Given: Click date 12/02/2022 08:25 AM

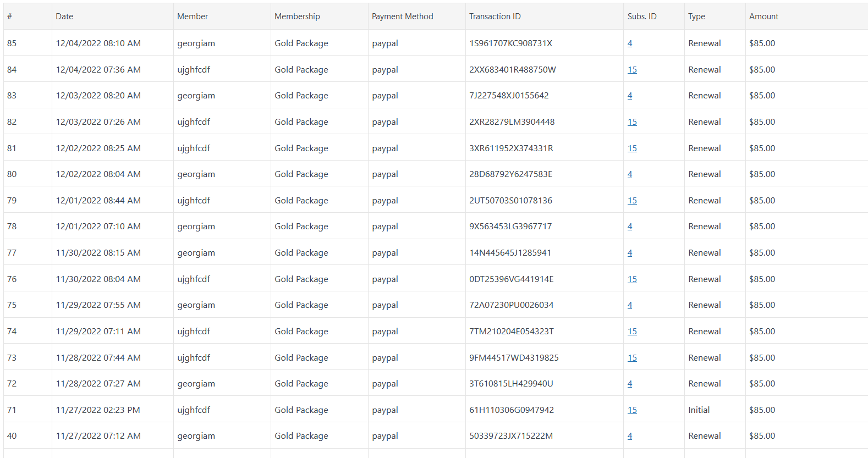Looking at the screenshot, I should point(98,148).
